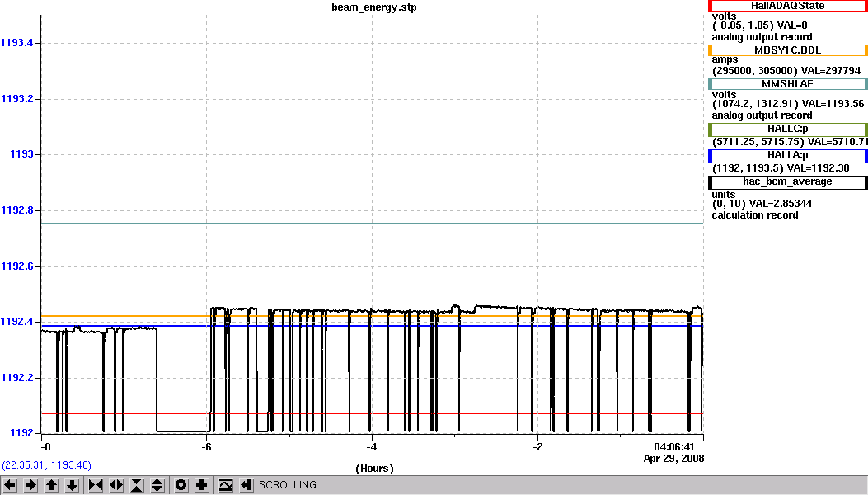Click the HALLC:p range text VAL=5710.71
Viewport: 868px width, 495px height.
(837, 141)
